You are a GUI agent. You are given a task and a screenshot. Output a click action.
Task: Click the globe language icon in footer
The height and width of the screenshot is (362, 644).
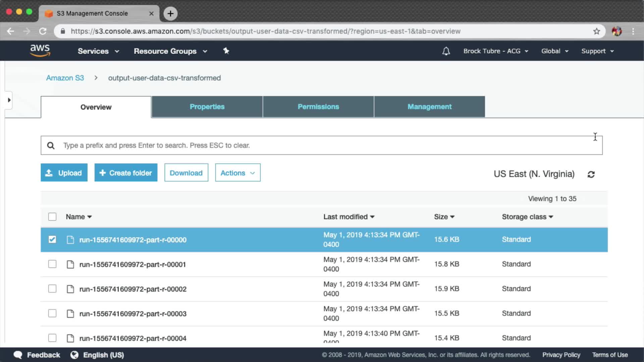pyautogui.click(x=74, y=355)
